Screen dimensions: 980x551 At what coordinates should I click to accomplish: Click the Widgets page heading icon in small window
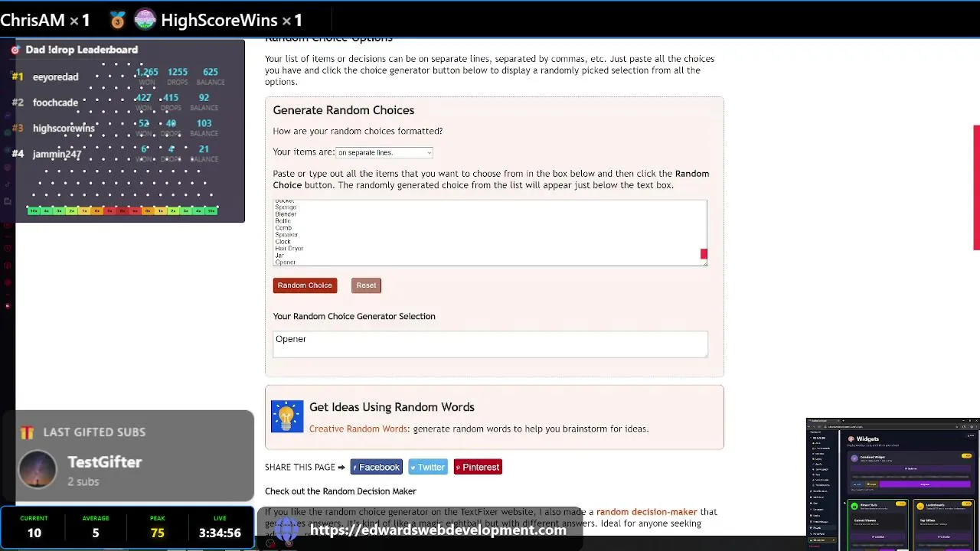point(851,439)
